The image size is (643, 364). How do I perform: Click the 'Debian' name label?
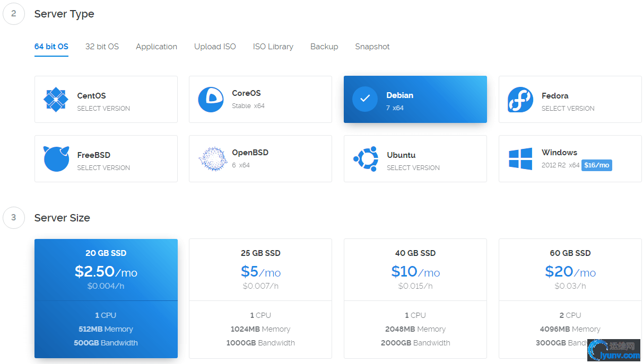pyautogui.click(x=400, y=95)
